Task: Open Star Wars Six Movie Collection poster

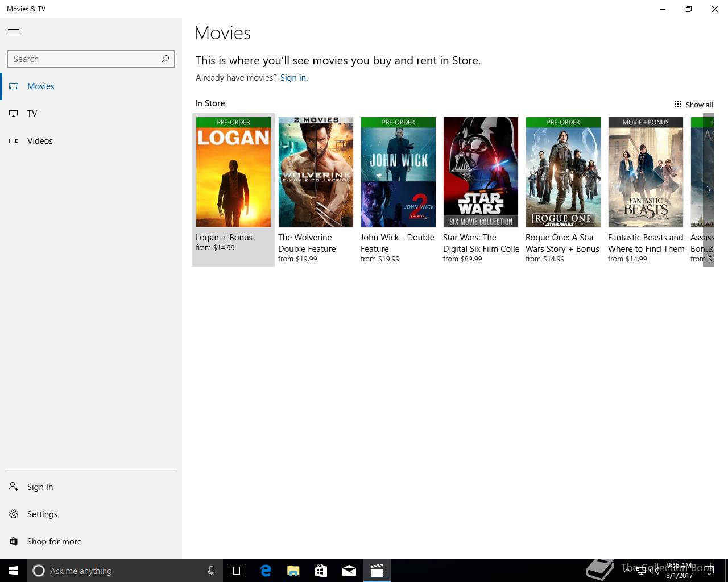Action: click(481, 172)
